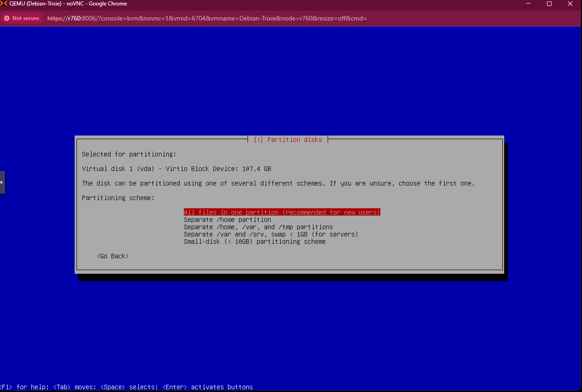582x392 pixels.
Task: Click the Partitioning scheme label
Action: point(118,198)
